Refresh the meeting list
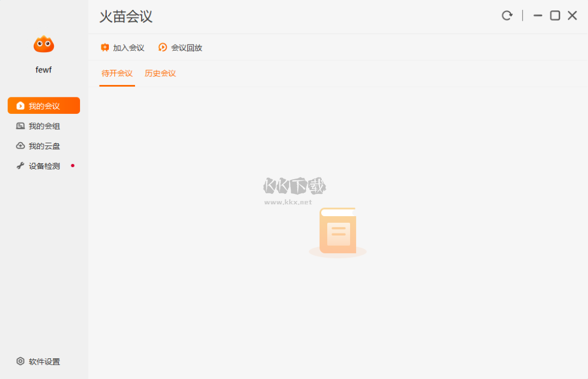The height and width of the screenshot is (379, 588). tap(507, 15)
